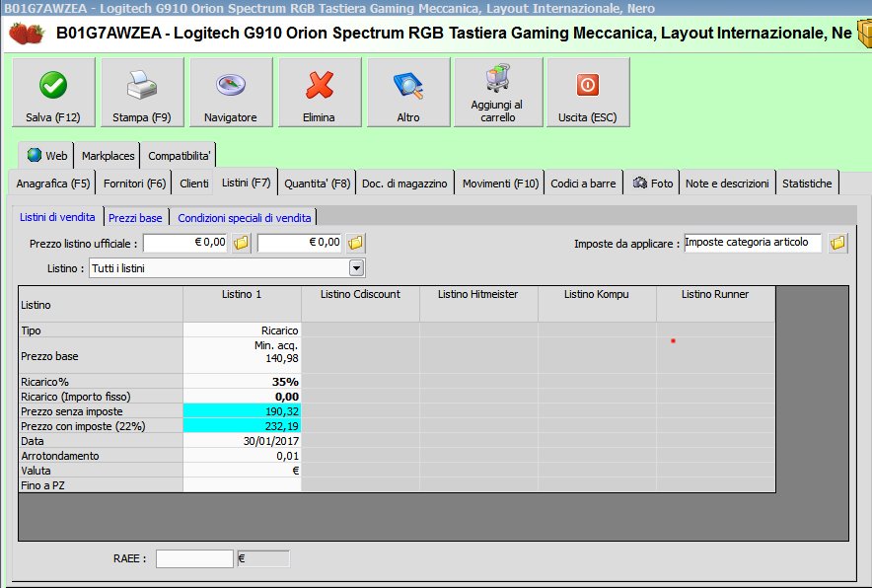The height and width of the screenshot is (588, 872).
Task: Open the Quantita' (F8) tab
Action: coord(317,184)
